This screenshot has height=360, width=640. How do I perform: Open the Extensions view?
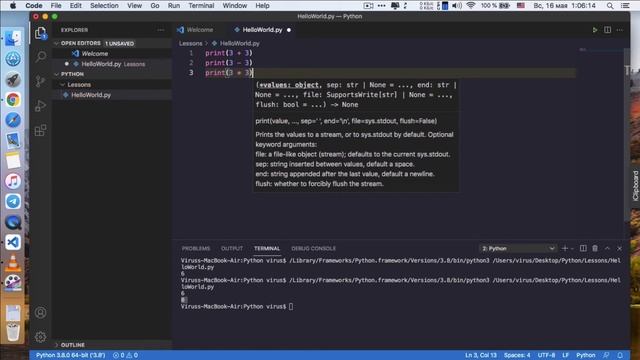[40, 131]
